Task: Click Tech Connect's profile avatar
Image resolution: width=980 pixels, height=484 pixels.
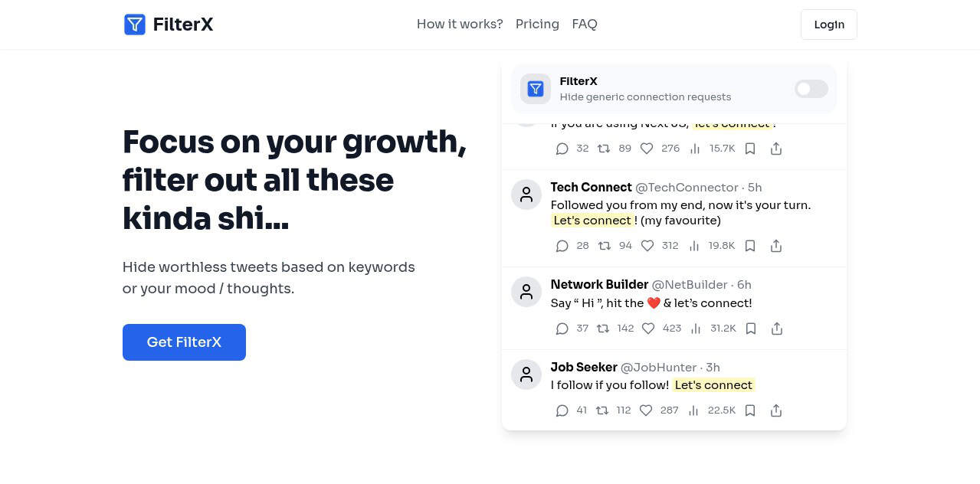Action: pos(526,195)
